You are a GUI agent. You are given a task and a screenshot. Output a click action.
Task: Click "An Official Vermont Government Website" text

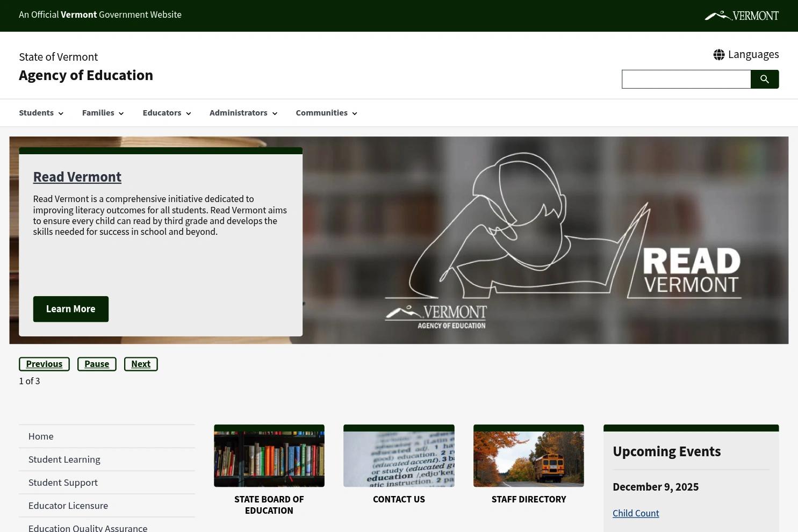[x=100, y=15]
